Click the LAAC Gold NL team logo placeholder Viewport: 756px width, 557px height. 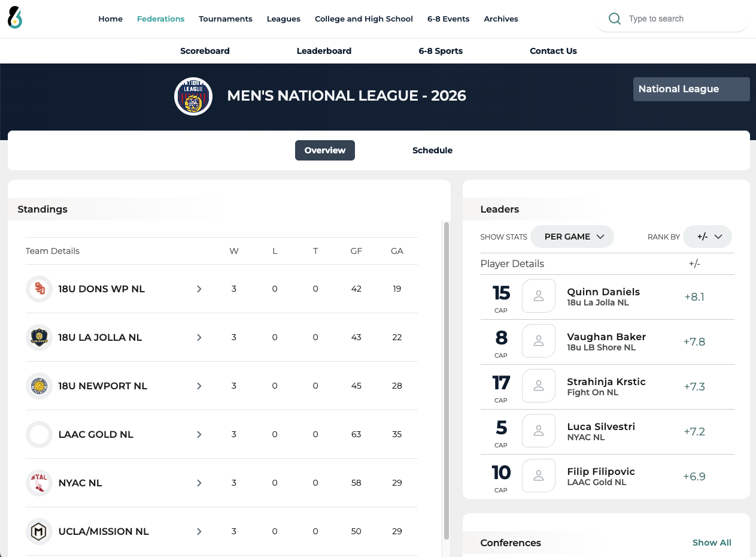[x=40, y=434]
